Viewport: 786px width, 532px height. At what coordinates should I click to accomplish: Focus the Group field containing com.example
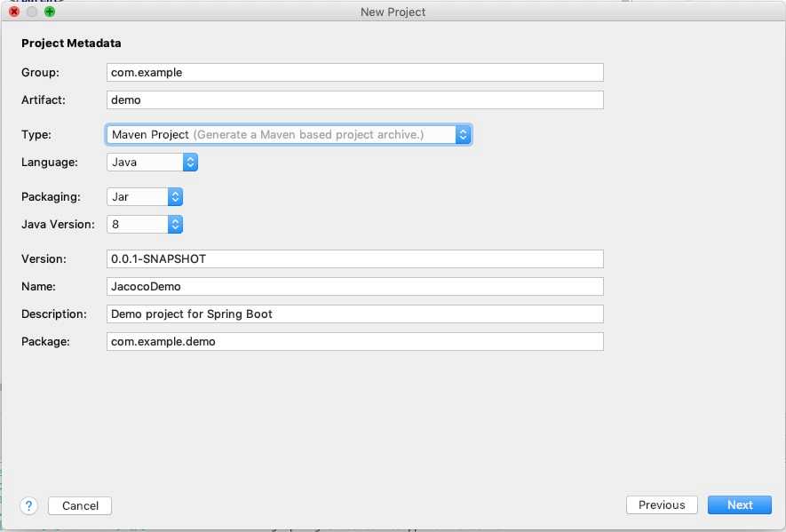tap(355, 72)
